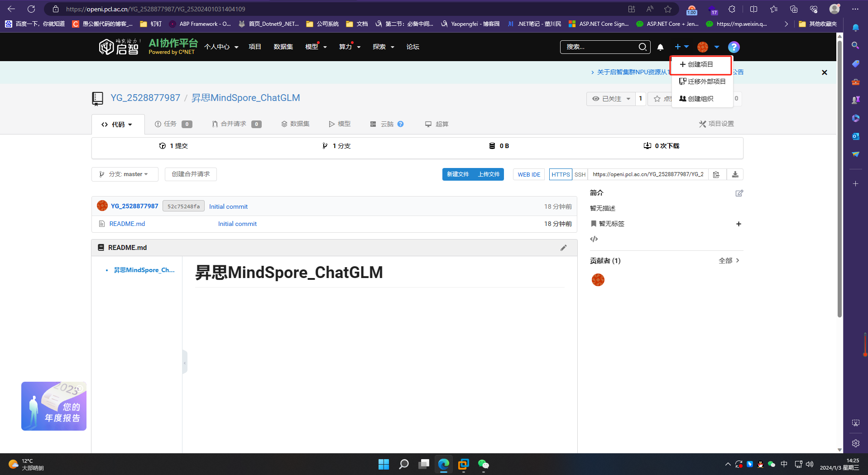Viewport: 868px width, 475px height.
Task: Click 上传文件 button
Action: (489, 174)
